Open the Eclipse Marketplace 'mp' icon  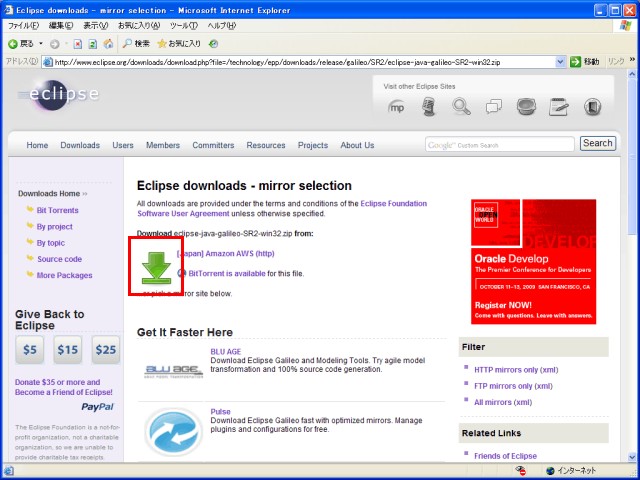[x=396, y=107]
